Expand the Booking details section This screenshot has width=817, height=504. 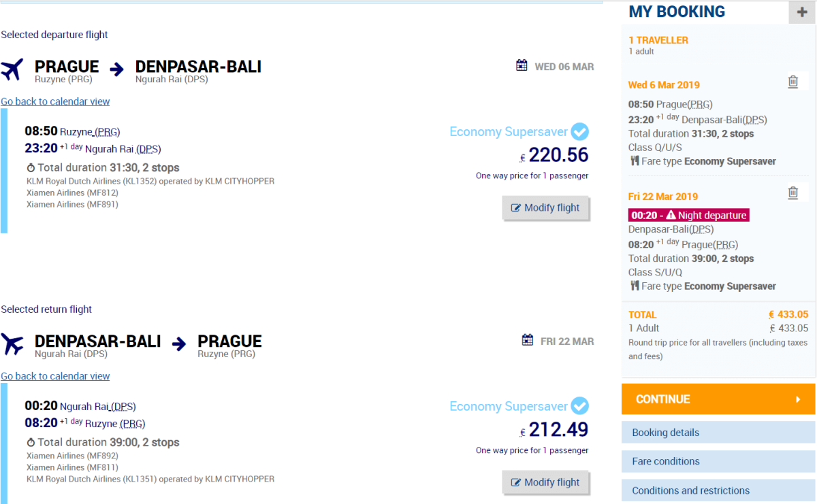point(718,433)
